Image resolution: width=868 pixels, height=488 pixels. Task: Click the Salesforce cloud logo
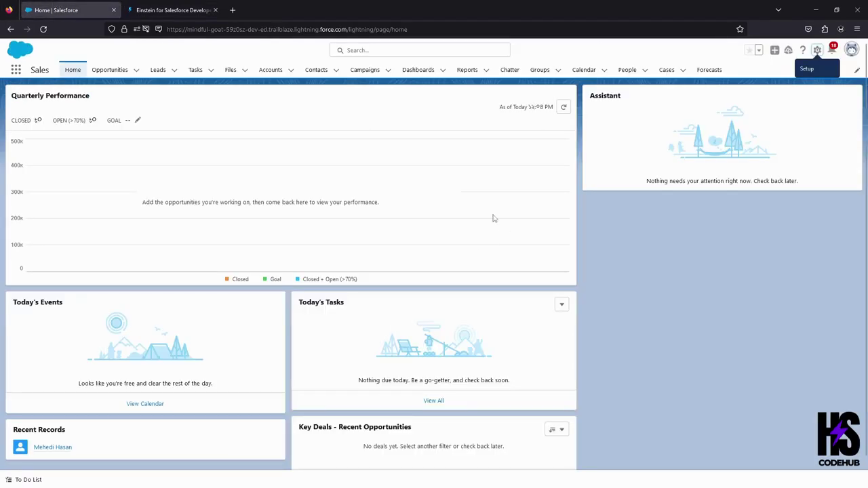click(20, 49)
